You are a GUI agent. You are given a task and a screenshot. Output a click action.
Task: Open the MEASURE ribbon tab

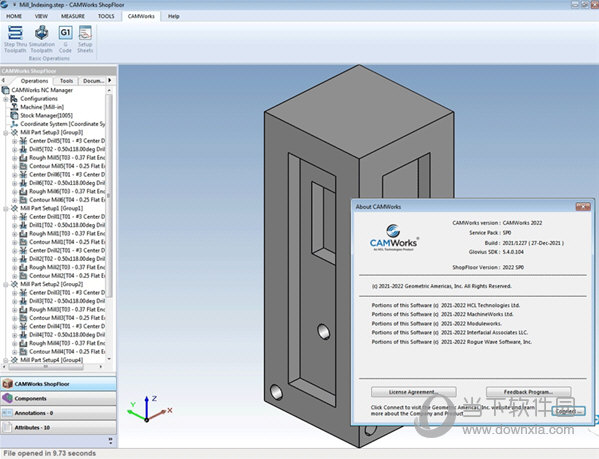click(73, 16)
